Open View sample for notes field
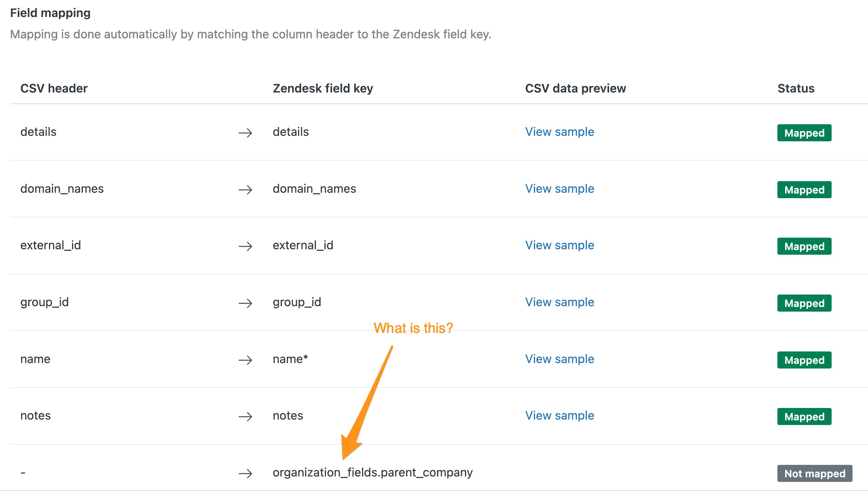The width and height of the screenshot is (868, 497). click(559, 416)
